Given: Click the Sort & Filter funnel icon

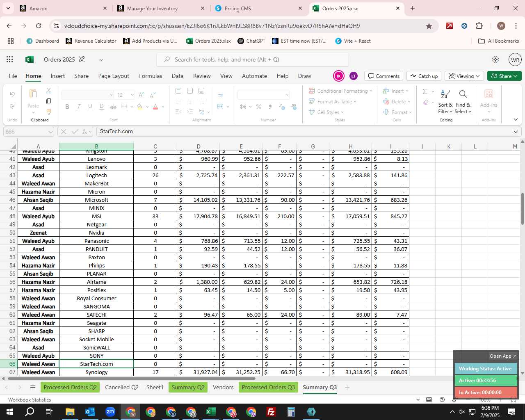Looking at the screenshot, I should tap(445, 94).
